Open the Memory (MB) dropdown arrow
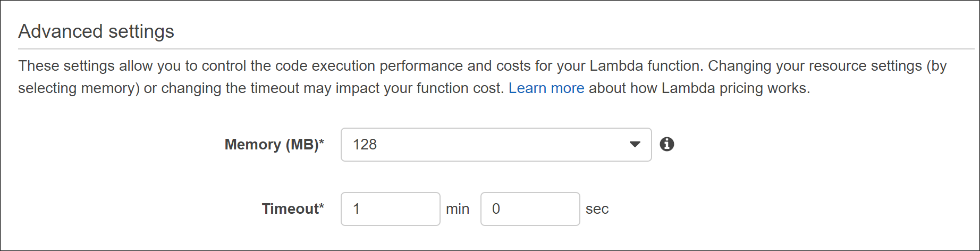The width and height of the screenshot is (980, 251). [635, 144]
